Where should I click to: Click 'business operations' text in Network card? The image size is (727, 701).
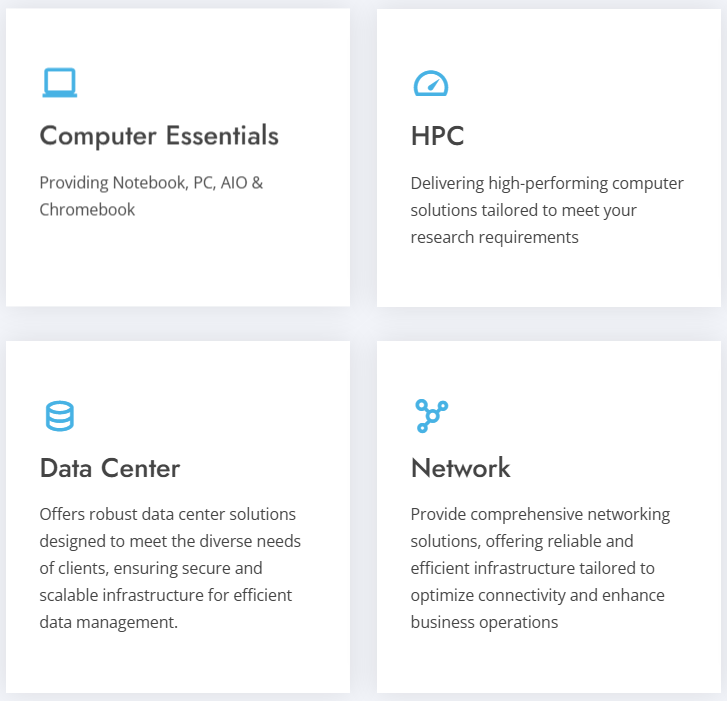pos(484,622)
